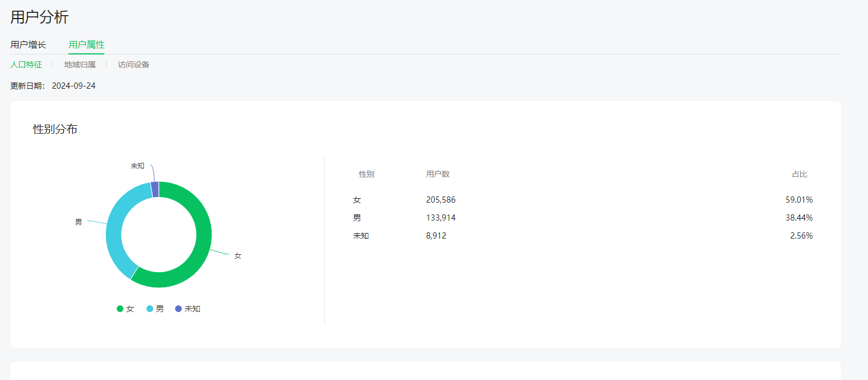868x380 pixels.
Task: Click the 性别 column header
Action: point(366,175)
